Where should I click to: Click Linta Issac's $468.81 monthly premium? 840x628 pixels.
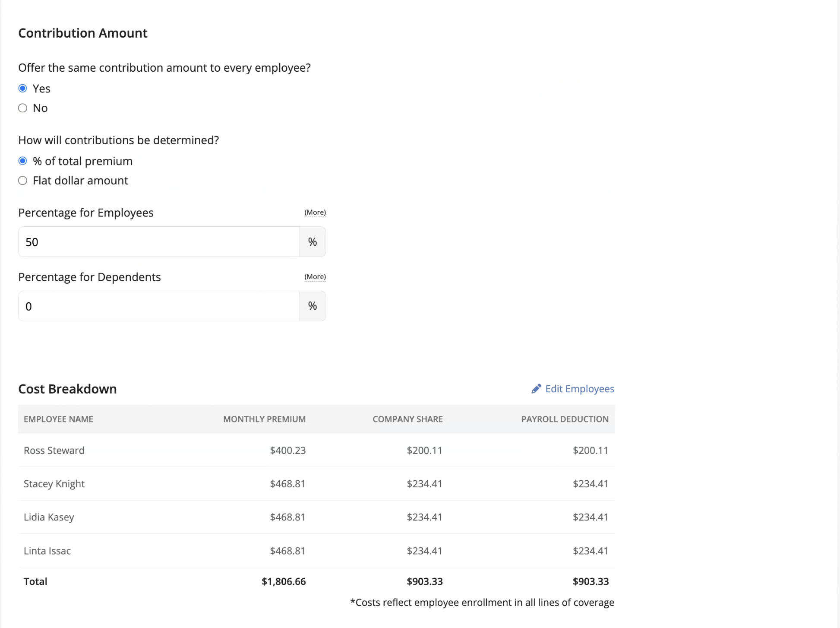pos(288,551)
